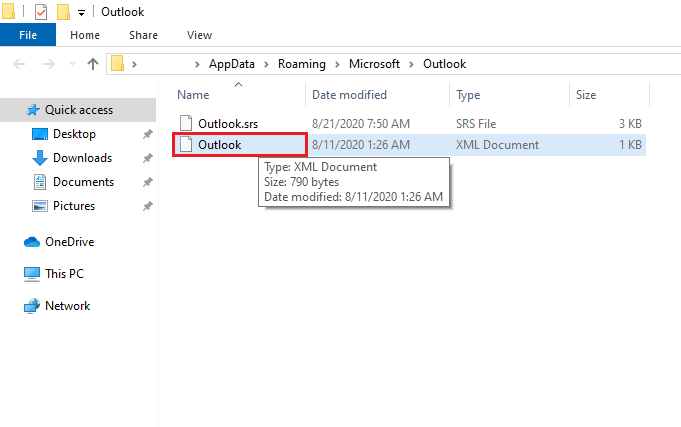The image size is (681, 427).
Task: Expand the chevron after Roaming breadcrumb
Action: (337, 64)
